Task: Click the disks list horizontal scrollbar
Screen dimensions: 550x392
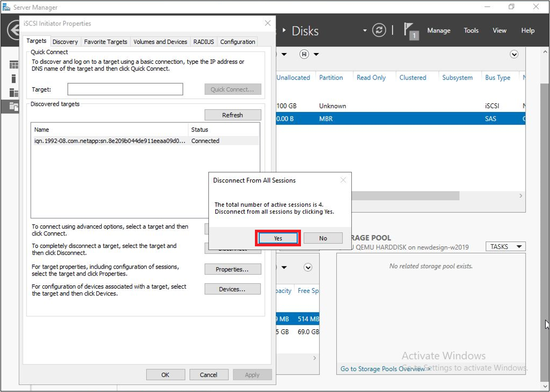Action: [x=379, y=195]
